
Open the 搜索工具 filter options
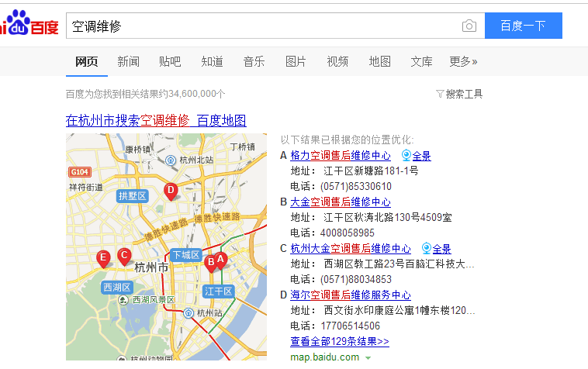459,94
